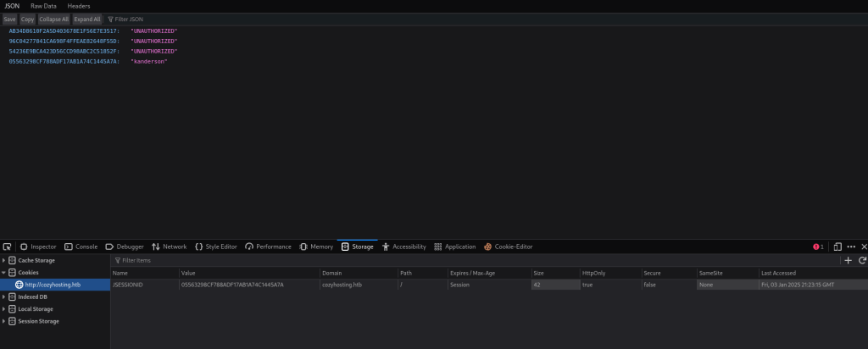Click the Copy button in JSON viewer
The width and height of the screenshot is (868, 349).
(28, 19)
